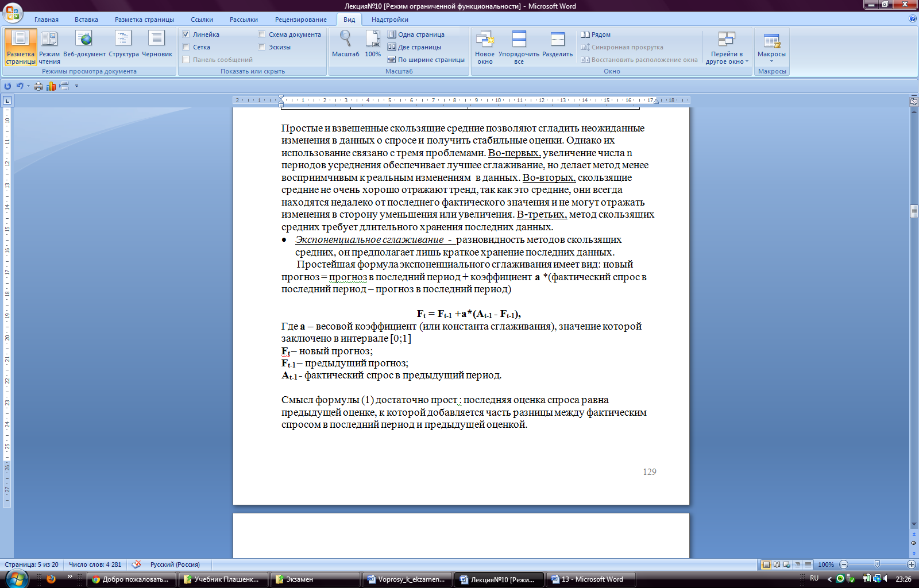Viewport: 919px width, 588px height.
Task: Click the RU keyboard language indicator
Action: click(814, 578)
